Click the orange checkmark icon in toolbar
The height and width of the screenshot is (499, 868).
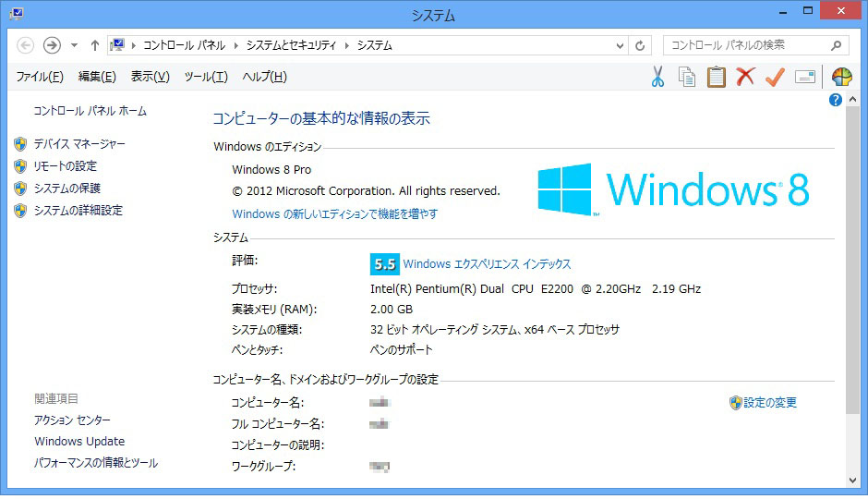pyautogui.click(x=775, y=77)
